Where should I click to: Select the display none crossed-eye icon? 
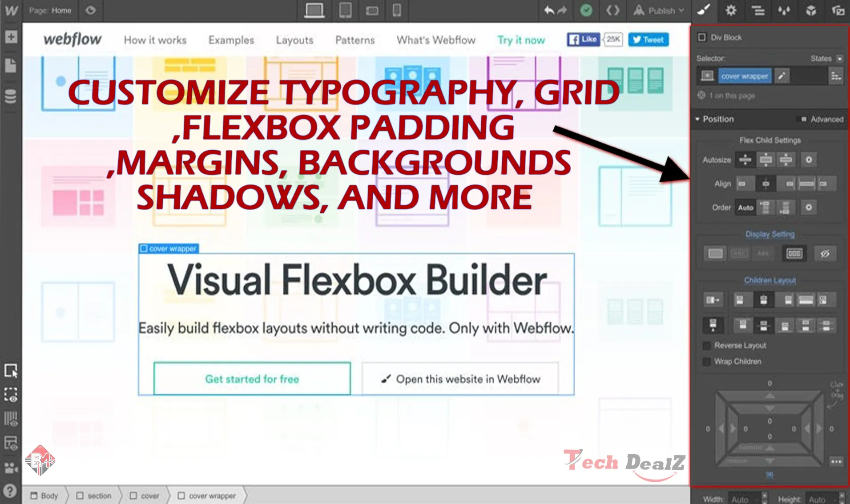(825, 253)
